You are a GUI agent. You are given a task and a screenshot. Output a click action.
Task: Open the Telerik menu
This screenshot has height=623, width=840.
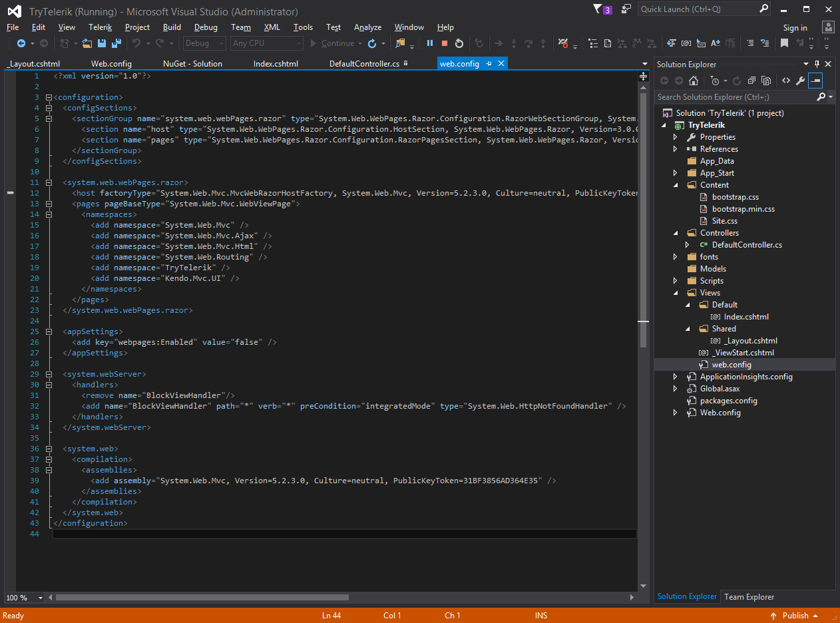click(100, 27)
